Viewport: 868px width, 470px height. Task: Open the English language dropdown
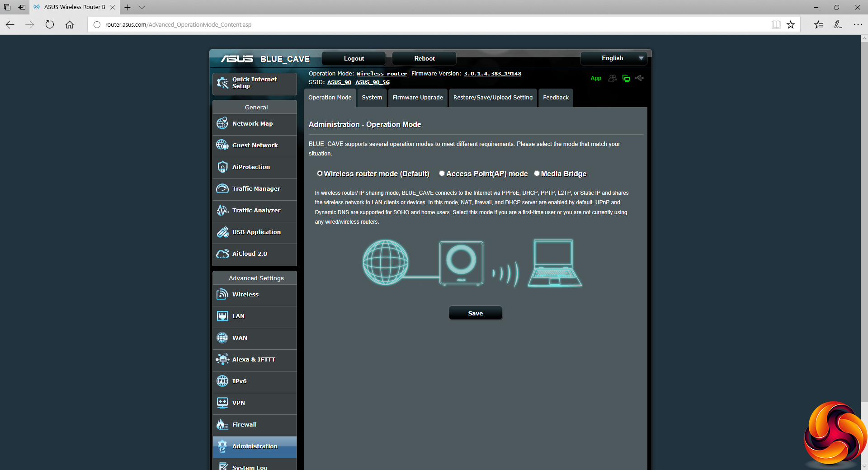(614, 58)
